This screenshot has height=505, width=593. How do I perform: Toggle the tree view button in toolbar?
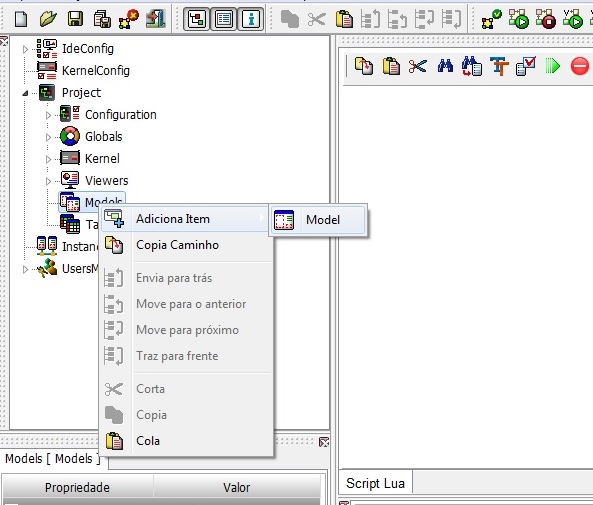coord(196,19)
